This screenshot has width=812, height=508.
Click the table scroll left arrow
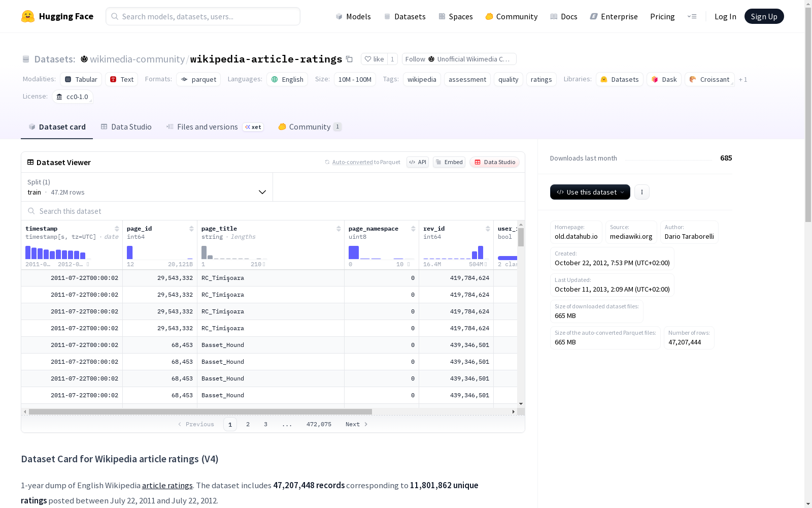tap(25, 411)
